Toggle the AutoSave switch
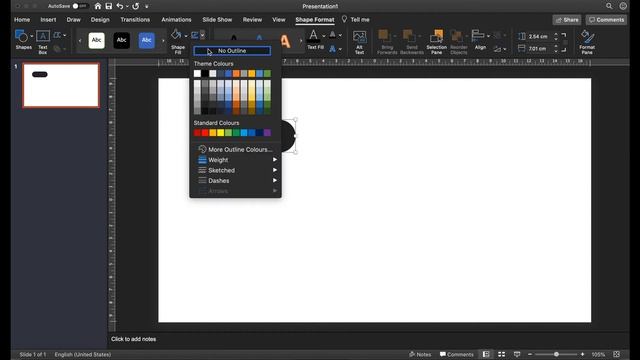 [80, 6]
